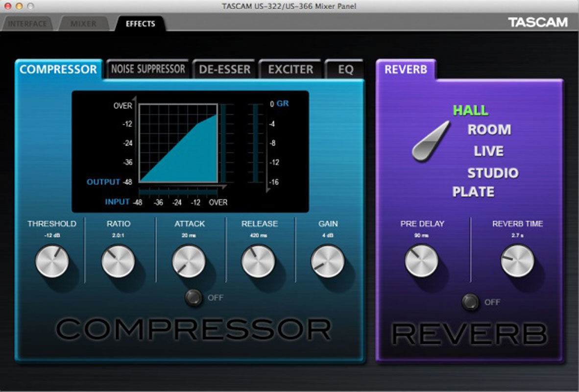The image size is (579, 392).
Task: Choose the STUDIO reverb type
Action: tap(492, 173)
